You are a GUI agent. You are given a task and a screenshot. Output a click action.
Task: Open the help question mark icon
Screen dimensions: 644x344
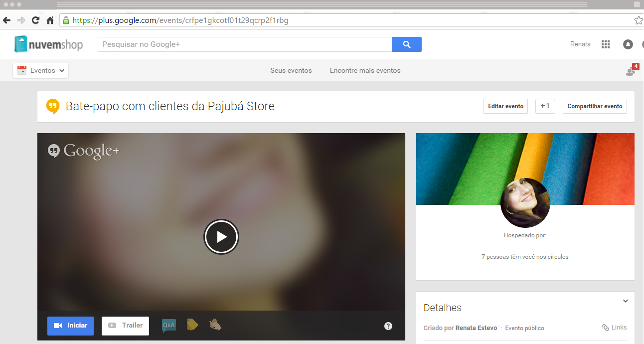click(388, 326)
